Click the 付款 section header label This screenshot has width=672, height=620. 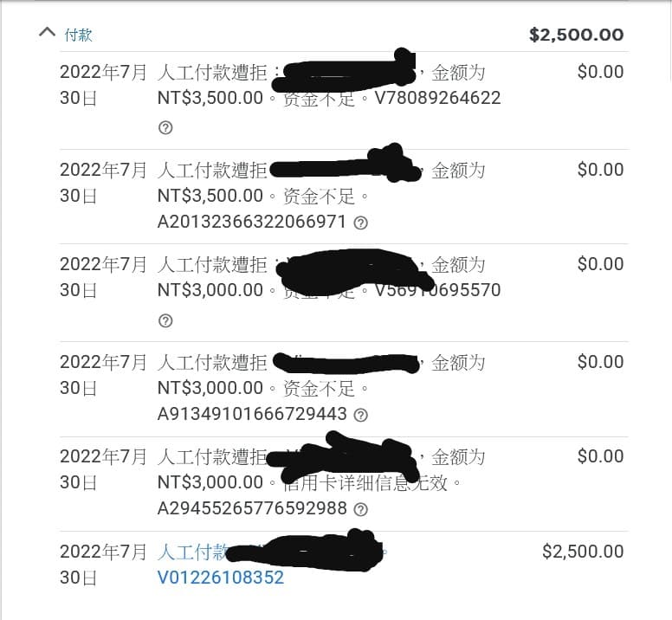78,35
